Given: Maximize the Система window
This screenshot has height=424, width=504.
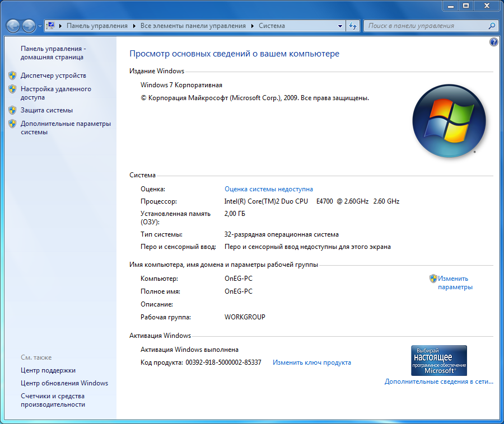Looking at the screenshot, I should [466, 6].
